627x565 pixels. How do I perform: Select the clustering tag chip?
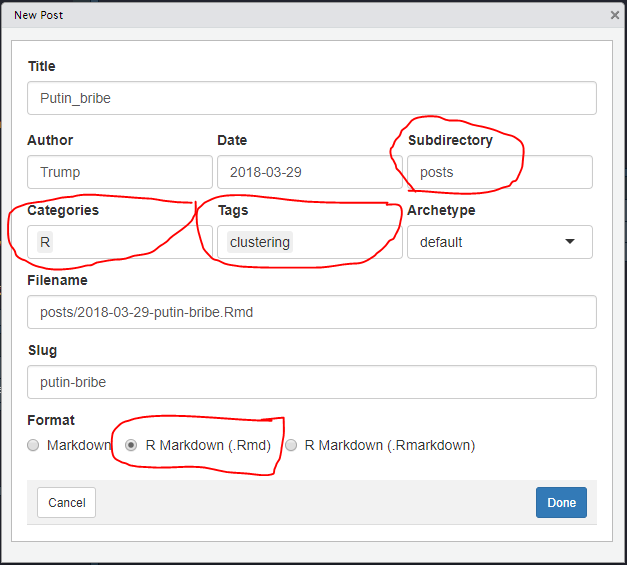pyautogui.click(x=260, y=242)
